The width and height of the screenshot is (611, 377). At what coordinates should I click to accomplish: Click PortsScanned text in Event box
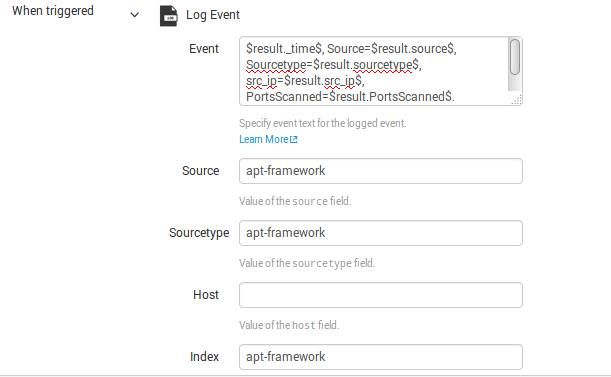(284, 96)
